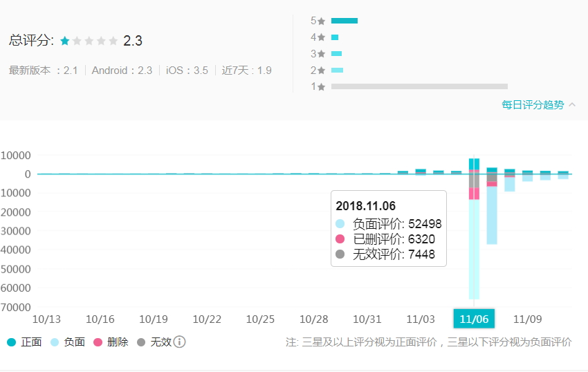Click the 近7天 rating label
This screenshot has width=588, height=372.
coord(246,71)
